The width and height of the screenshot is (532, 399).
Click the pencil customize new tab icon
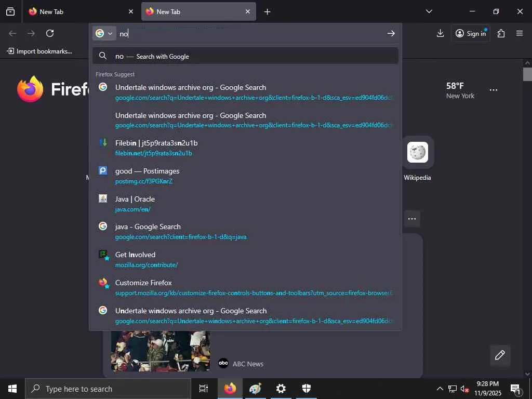(500, 355)
